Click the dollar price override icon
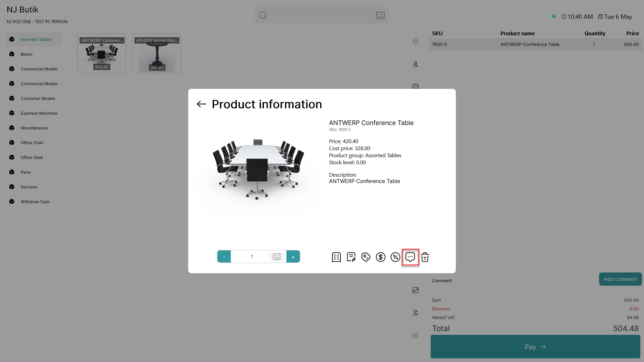This screenshot has width=644, height=362. click(381, 257)
